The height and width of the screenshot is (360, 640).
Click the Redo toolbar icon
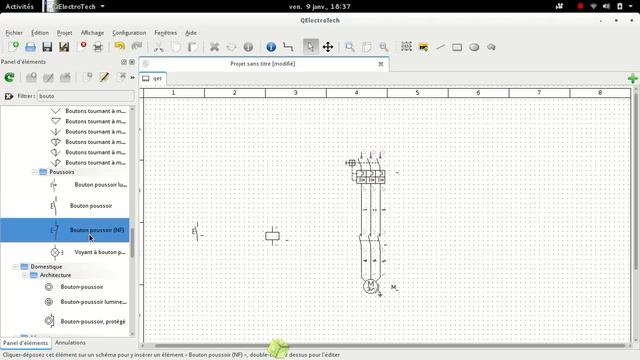pyautogui.click(x=137, y=47)
